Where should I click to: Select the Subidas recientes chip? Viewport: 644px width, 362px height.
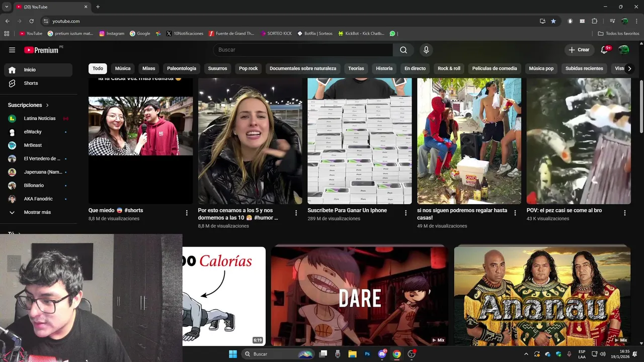click(x=584, y=68)
